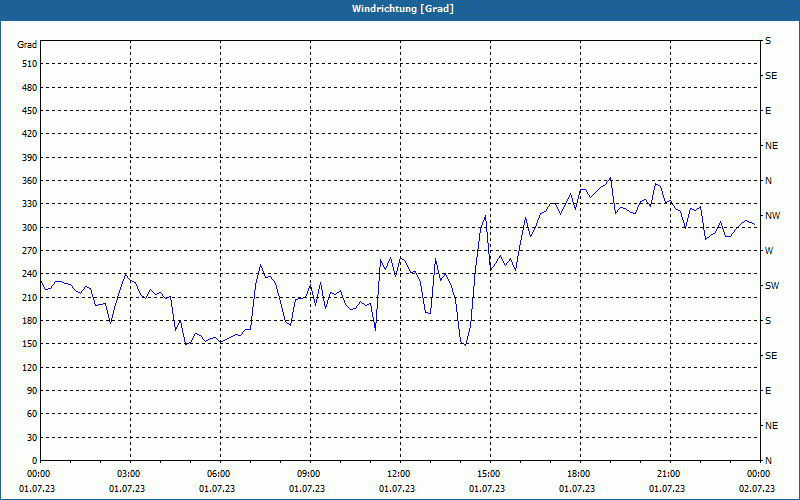The height and width of the screenshot is (500, 800).
Task: Click the 02.07.23 date label
Action: (757, 489)
